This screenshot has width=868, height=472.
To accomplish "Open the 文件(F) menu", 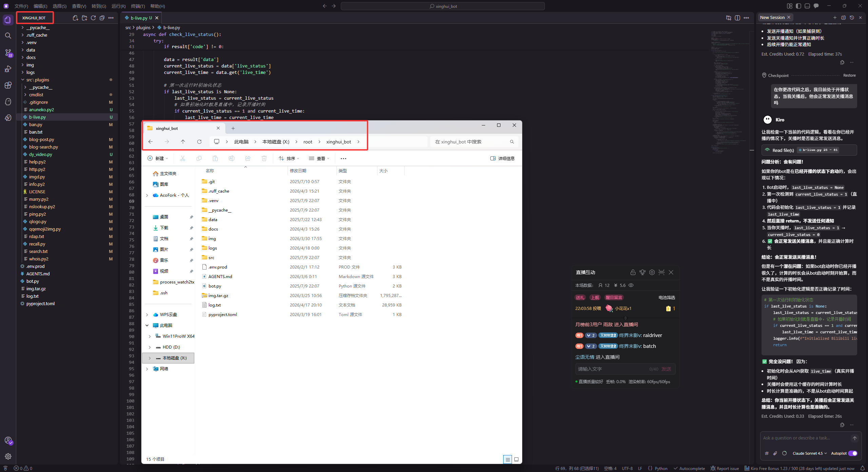I will (x=21, y=6).
